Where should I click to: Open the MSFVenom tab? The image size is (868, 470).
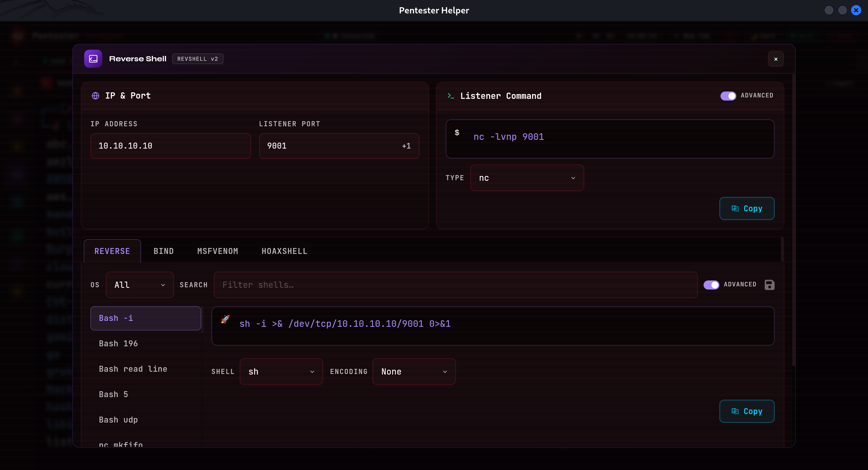217,251
